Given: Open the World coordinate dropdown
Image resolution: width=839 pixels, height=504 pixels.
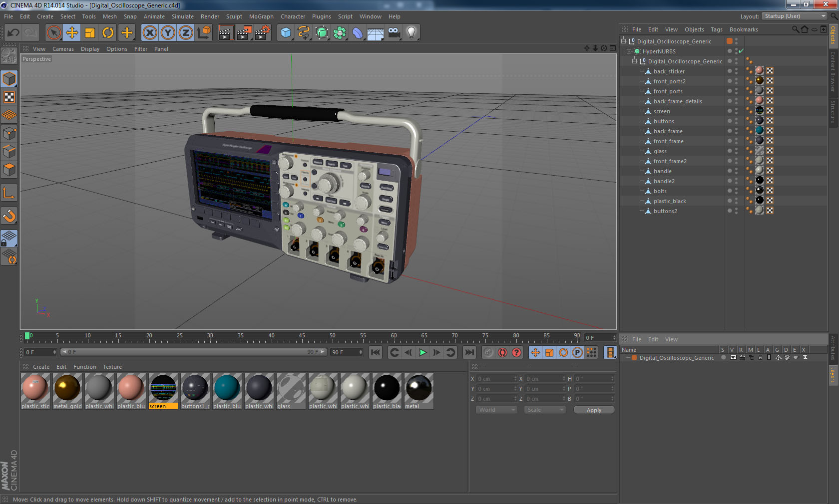Looking at the screenshot, I should pyautogui.click(x=496, y=410).
